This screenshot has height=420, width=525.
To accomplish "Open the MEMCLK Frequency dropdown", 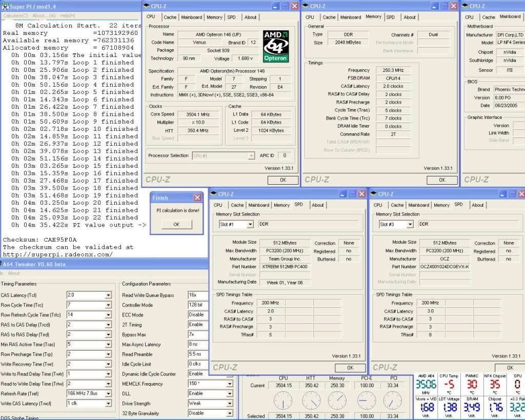I will [x=230, y=384].
